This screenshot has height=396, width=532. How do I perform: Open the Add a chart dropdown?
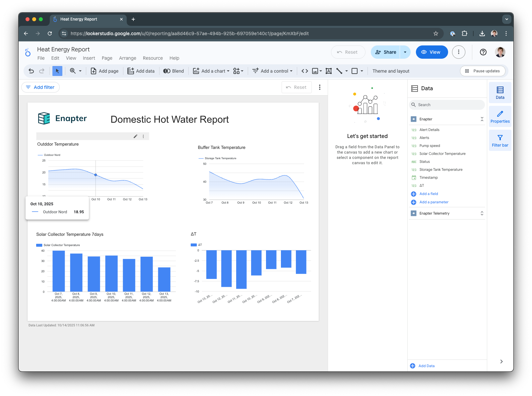(211, 71)
